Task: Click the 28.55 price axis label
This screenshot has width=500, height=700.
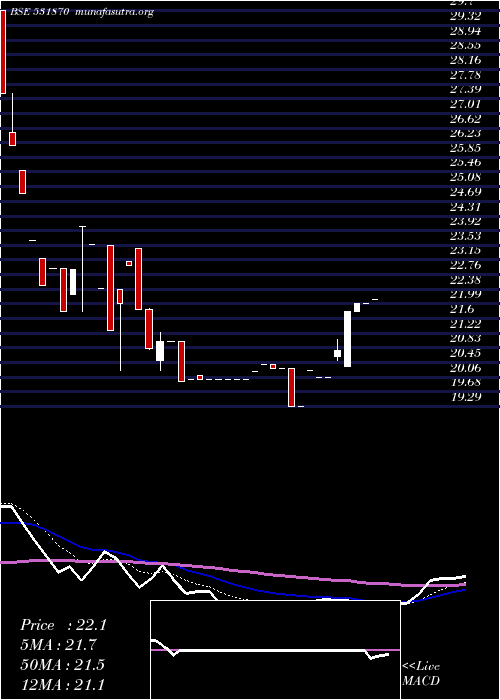Action: click(465, 45)
